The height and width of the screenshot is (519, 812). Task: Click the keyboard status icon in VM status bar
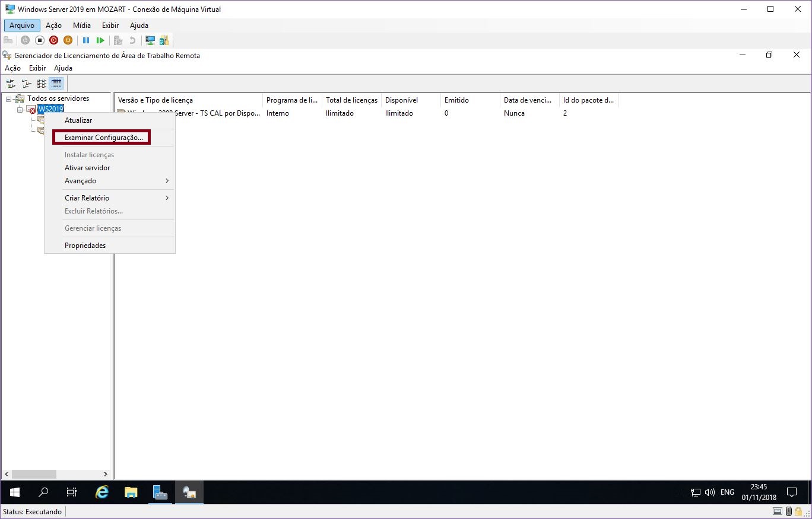click(778, 512)
